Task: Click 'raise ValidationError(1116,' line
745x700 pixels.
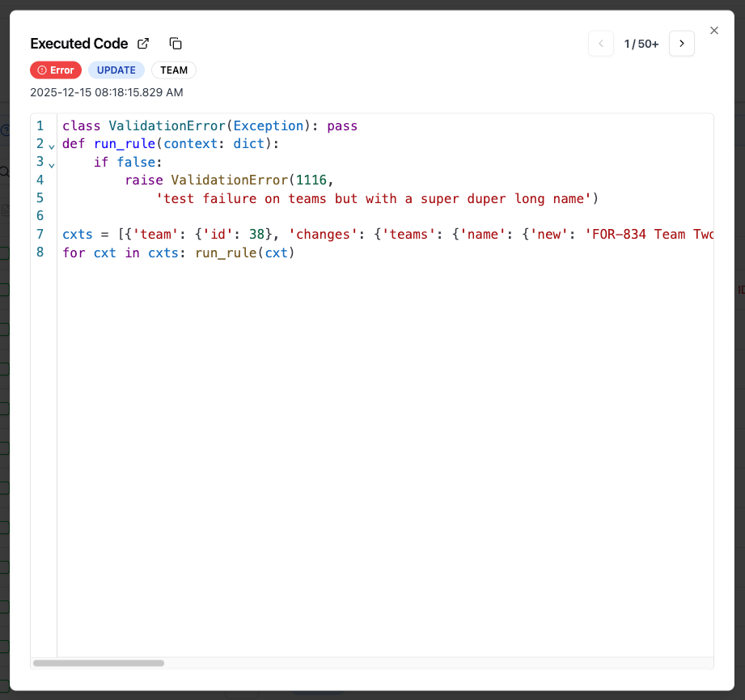Action: (x=230, y=180)
